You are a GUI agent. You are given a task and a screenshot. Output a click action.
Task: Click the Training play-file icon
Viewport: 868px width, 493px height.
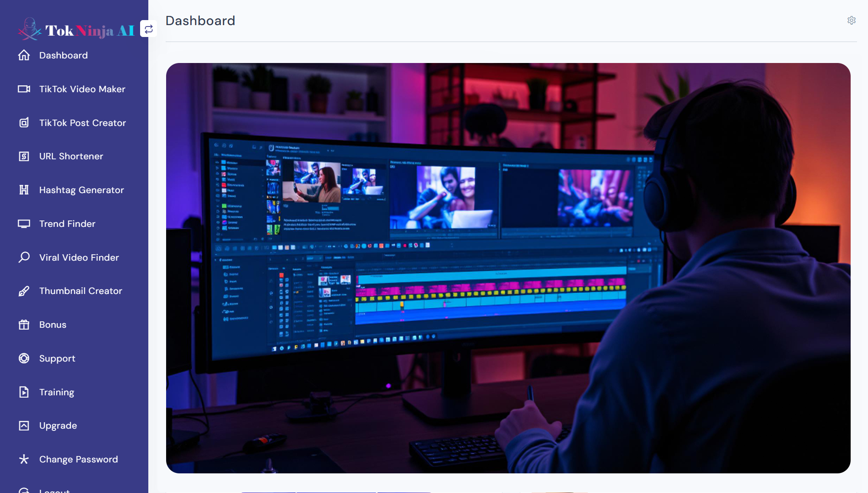pos(24,392)
